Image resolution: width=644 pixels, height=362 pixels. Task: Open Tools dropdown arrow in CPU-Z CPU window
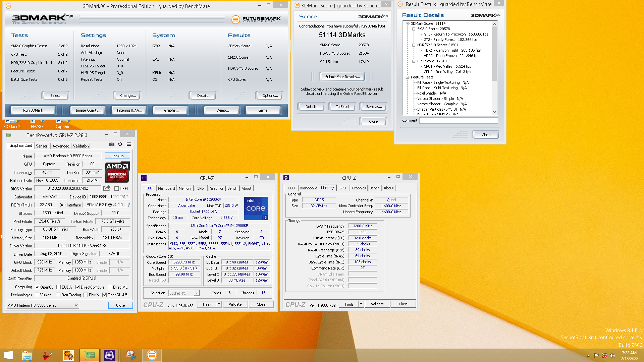tap(219, 304)
